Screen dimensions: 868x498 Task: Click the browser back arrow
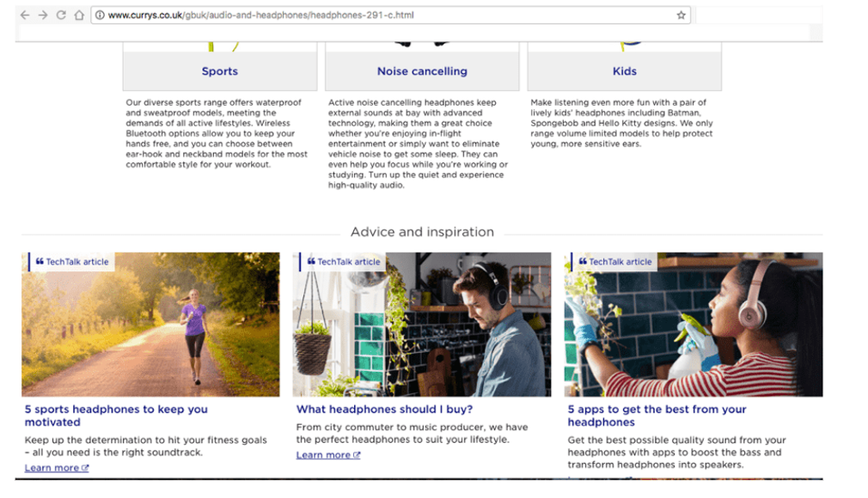(24, 15)
